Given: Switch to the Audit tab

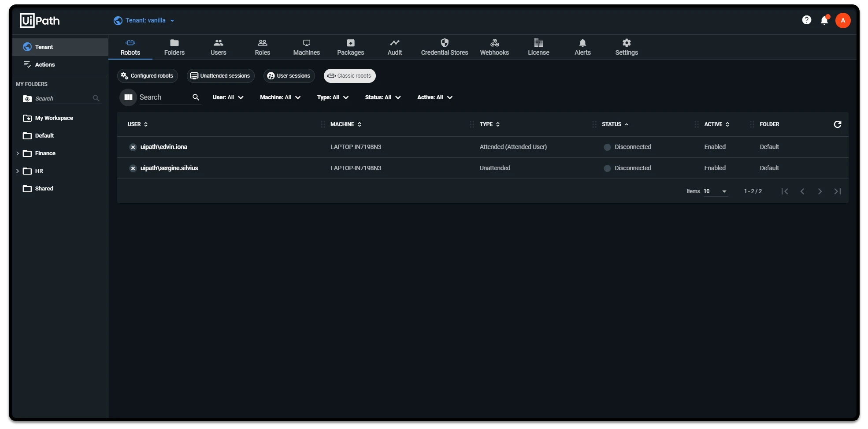Looking at the screenshot, I should coord(394,47).
